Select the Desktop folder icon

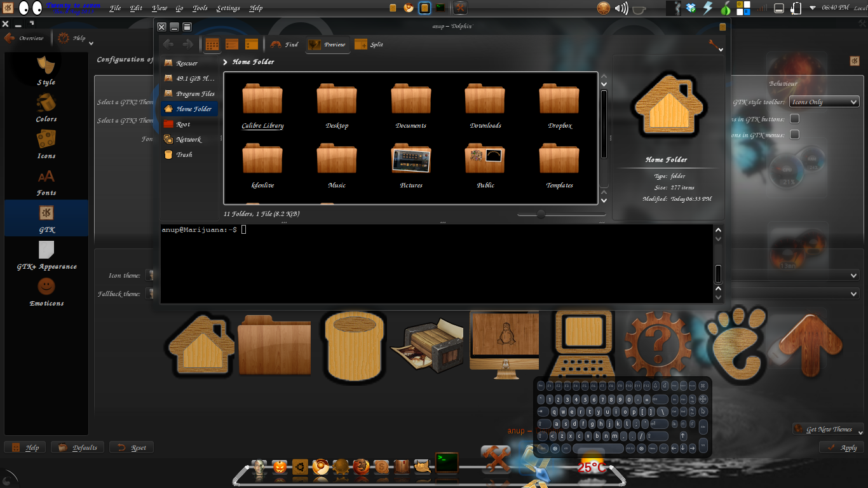[x=337, y=99]
